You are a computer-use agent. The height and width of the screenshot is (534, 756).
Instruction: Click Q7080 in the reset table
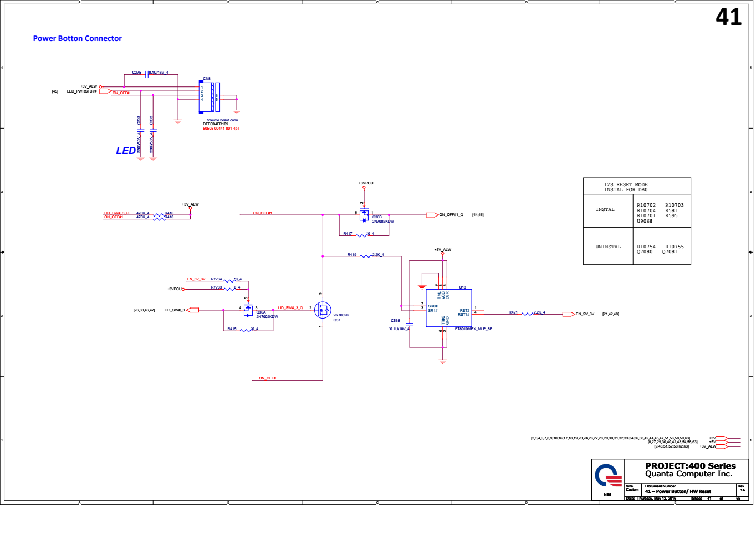click(x=645, y=252)
